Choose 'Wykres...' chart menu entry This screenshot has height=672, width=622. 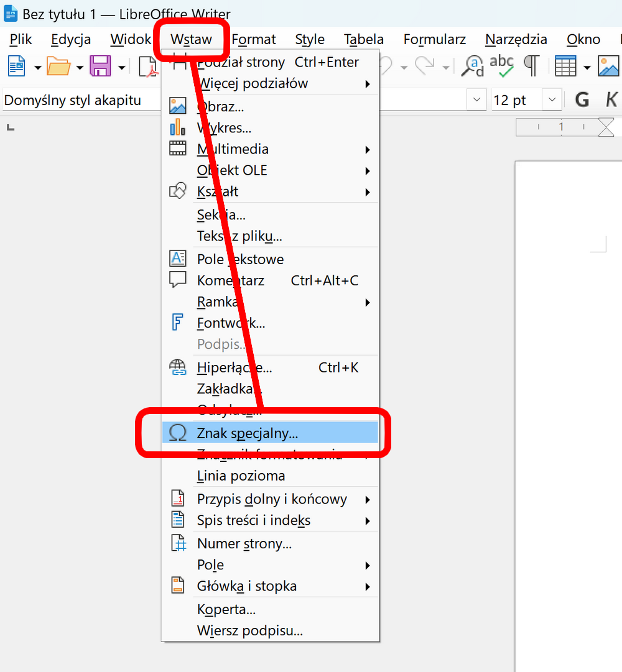tap(270, 128)
